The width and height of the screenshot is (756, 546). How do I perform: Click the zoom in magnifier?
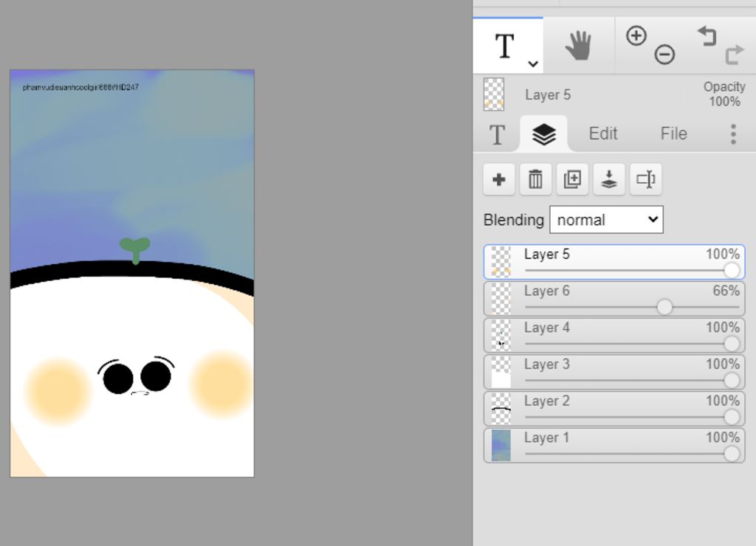[636, 35]
